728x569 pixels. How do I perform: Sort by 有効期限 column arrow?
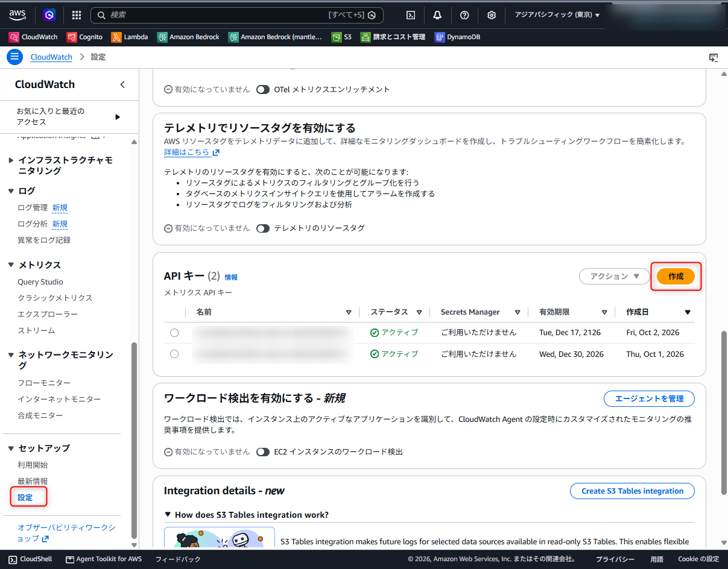[x=604, y=312]
